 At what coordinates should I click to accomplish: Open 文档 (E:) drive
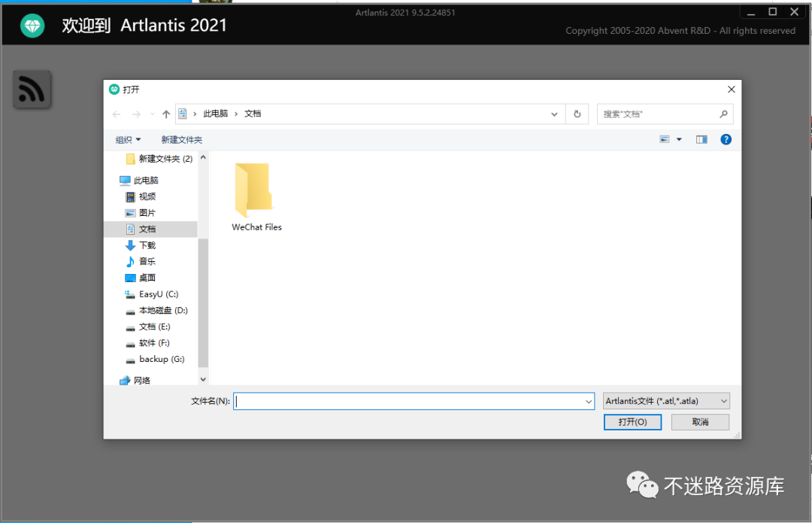[147, 327]
